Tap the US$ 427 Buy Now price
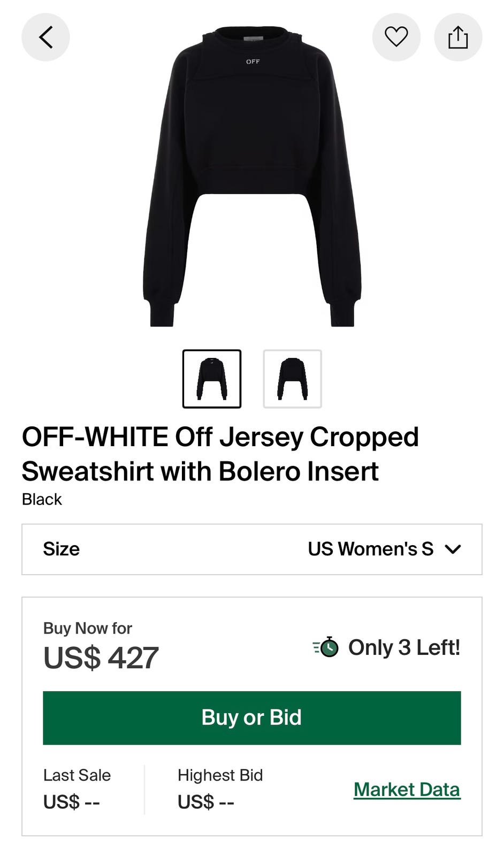Screen dimensions: 504x856 (x=101, y=658)
